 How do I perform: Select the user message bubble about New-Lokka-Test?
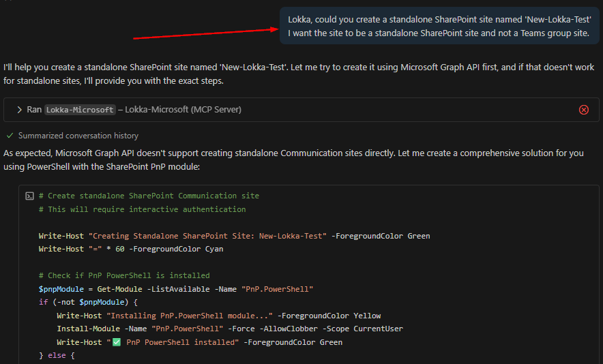pos(438,27)
